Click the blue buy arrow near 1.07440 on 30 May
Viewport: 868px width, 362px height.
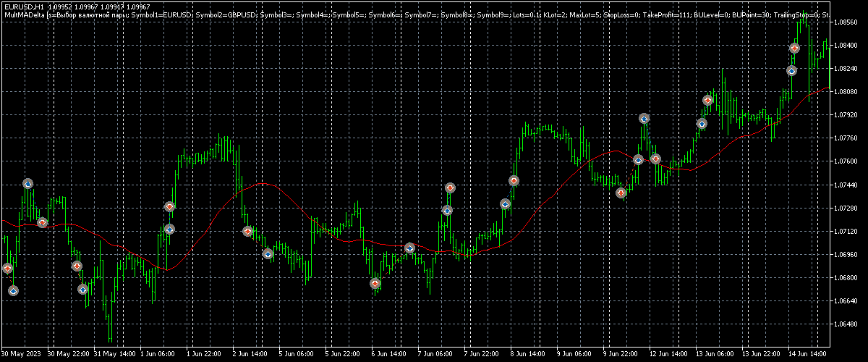click(x=27, y=184)
